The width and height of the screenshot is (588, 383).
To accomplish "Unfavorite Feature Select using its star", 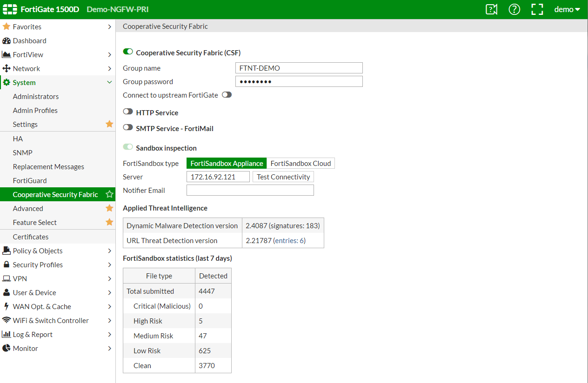I will tap(109, 222).
